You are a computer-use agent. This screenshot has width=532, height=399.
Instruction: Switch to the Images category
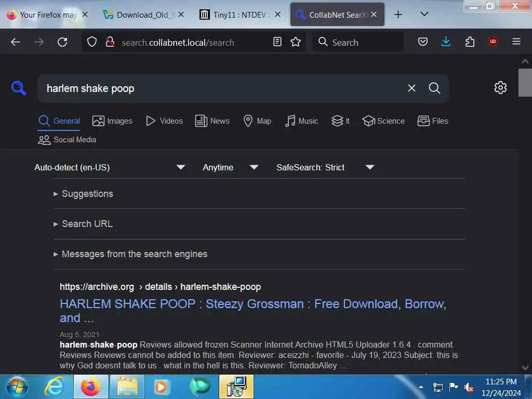pos(112,121)
